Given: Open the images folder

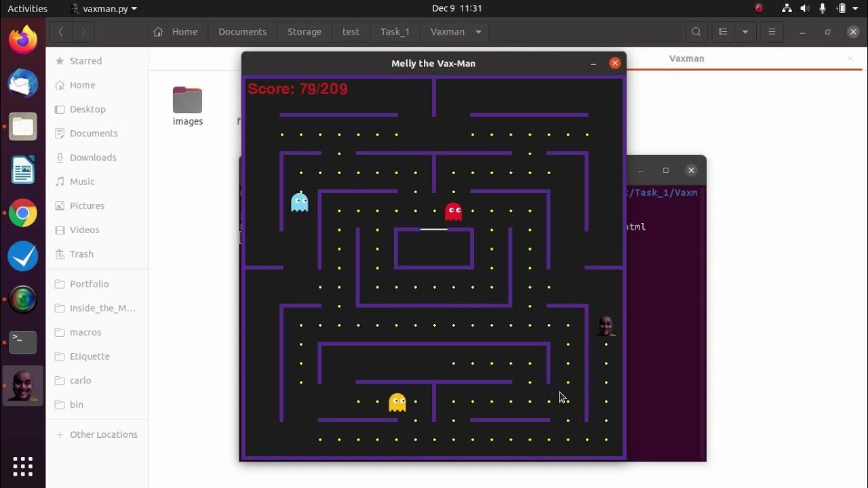Looking at the screenshot, I should pos(188,106).
